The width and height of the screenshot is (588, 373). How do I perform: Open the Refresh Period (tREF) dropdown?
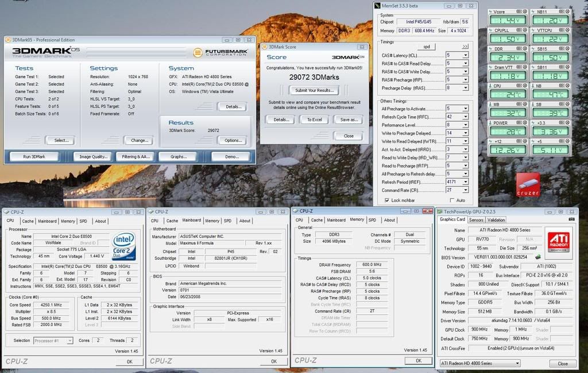pyautogui.click(x=465, y=182)
